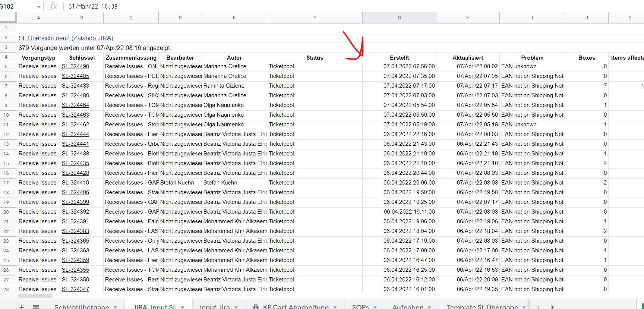This screenshot has height=309, width=644.
Task: Select column I header
Action: 532,18
